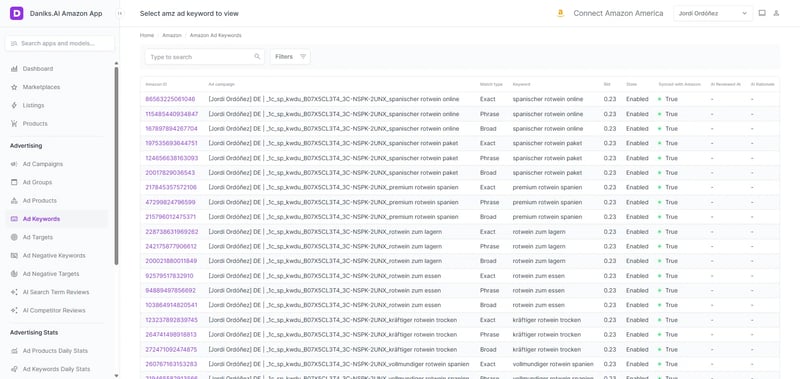Open keyword ID 20017829036543
800x379 pixels.
pos(170,173)
